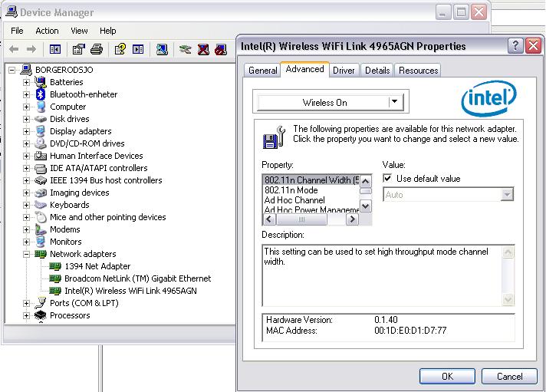Expand IDE ATA/ATAPI controllers node

tap(26, 168)
